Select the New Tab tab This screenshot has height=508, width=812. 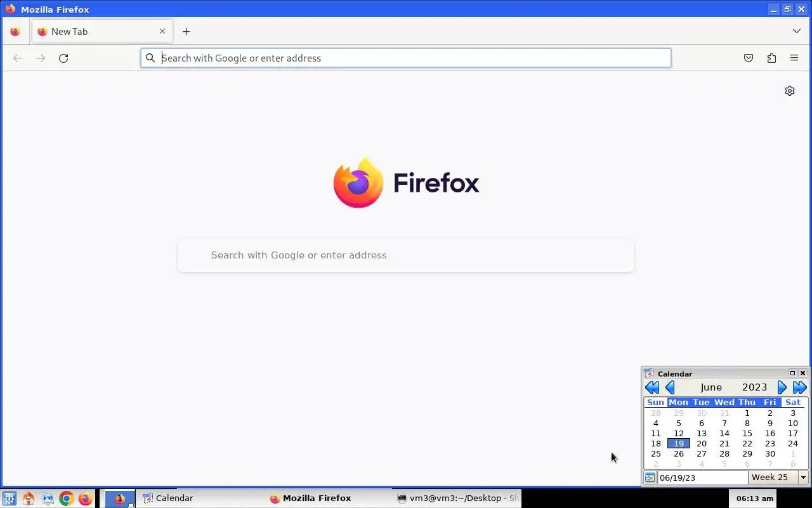pyautogui.click(x=101, y=31)
